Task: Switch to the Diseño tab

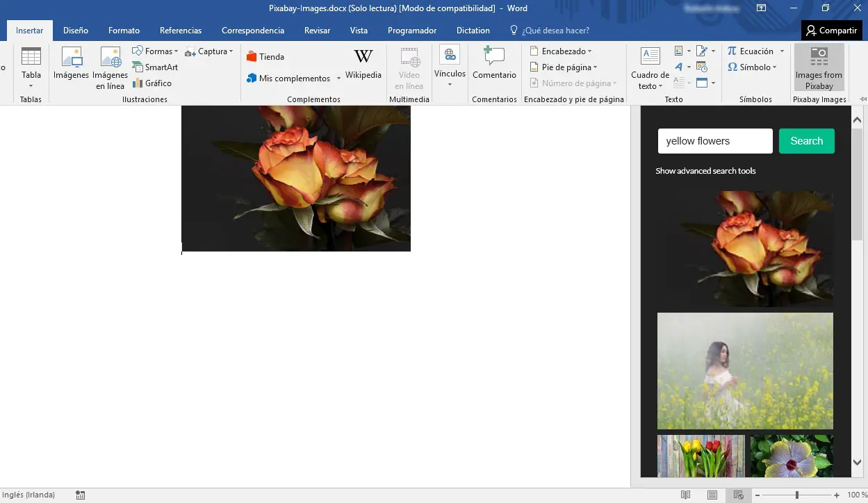Action: [x=76, y=31]
